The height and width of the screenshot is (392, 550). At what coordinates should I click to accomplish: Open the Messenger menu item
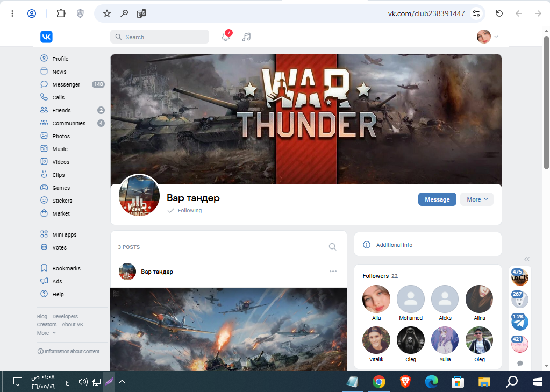(x=72, y=84)
